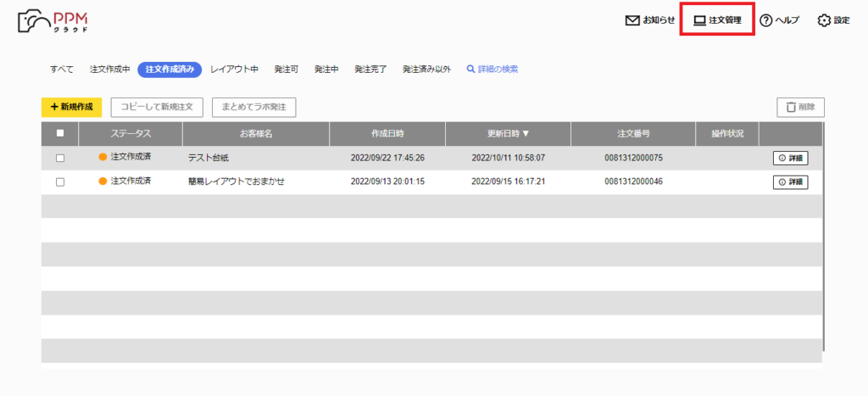Click コピーして新規注文 button

(x=157, y=107)
